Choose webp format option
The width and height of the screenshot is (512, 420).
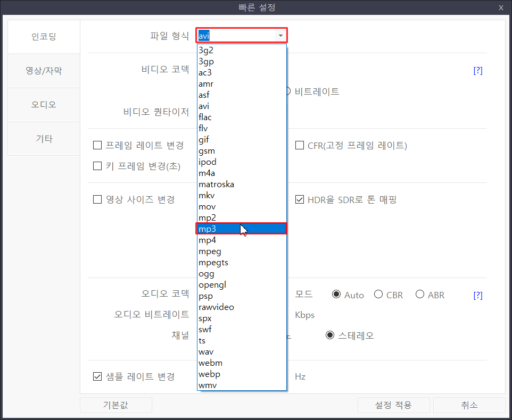coord(242,374)
